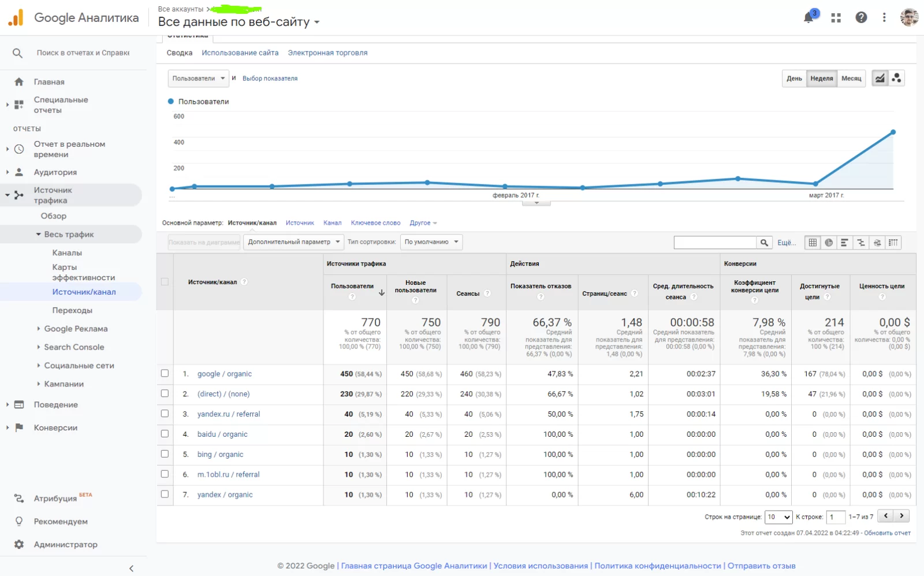Check the baidu / organic row
924x576 pixels.
[165, 434]
